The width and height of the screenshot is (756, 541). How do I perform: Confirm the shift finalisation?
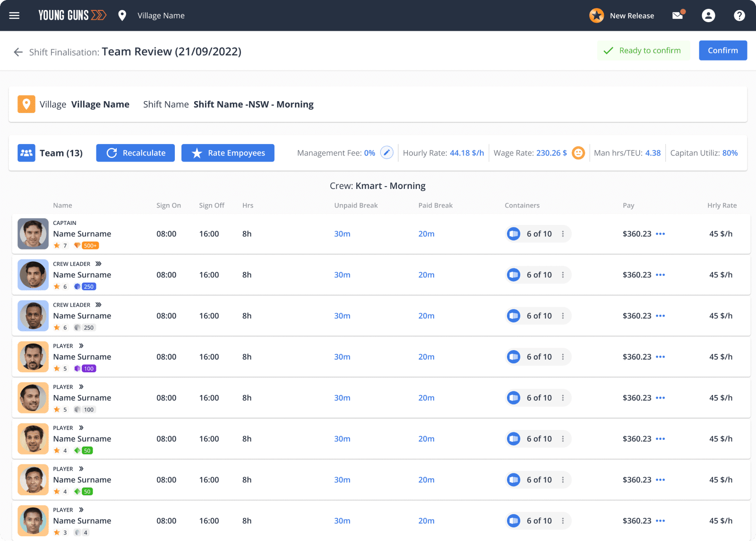(723, 51)
